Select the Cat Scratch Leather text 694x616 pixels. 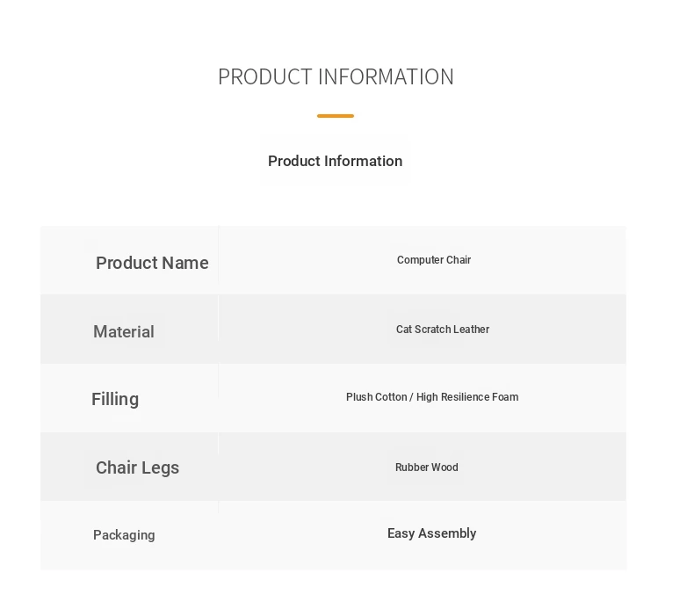pyautogui.click(x=442, y=330)
